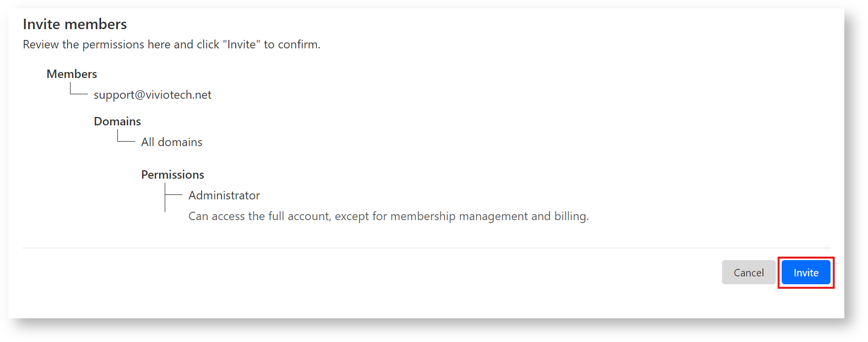Select the Permissions tree heading
The width and height of the screenshot is (868, 342).
coord(173,175)
